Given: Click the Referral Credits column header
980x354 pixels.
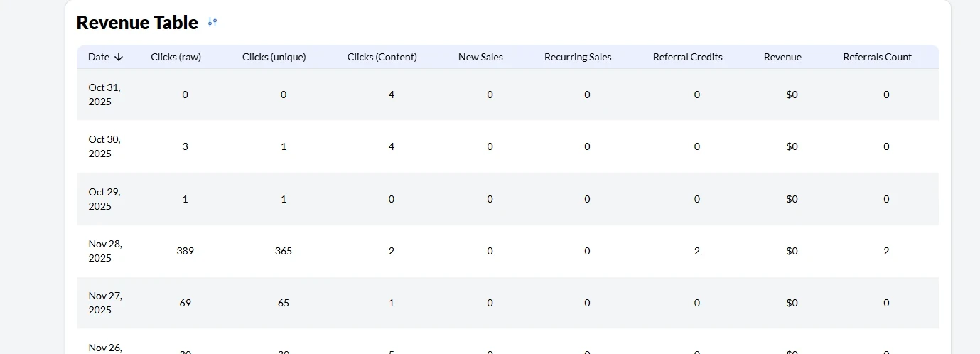Looking at the screenshot, I should pos(687,57).
